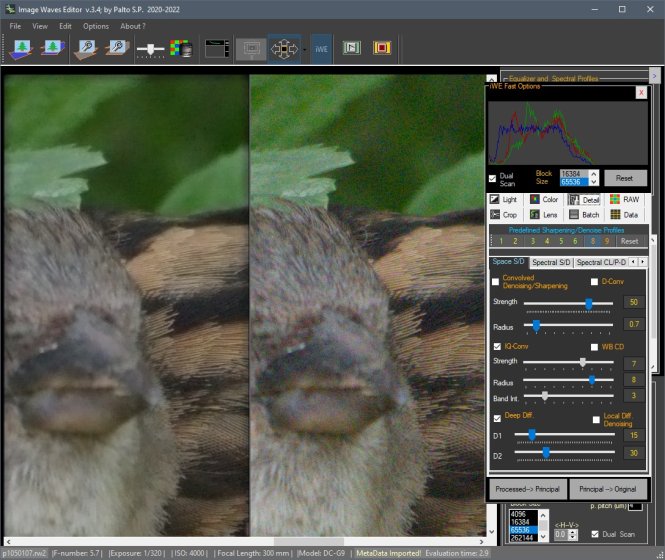Open the About menu
665x560 pixels.
[x=133, y=26]
